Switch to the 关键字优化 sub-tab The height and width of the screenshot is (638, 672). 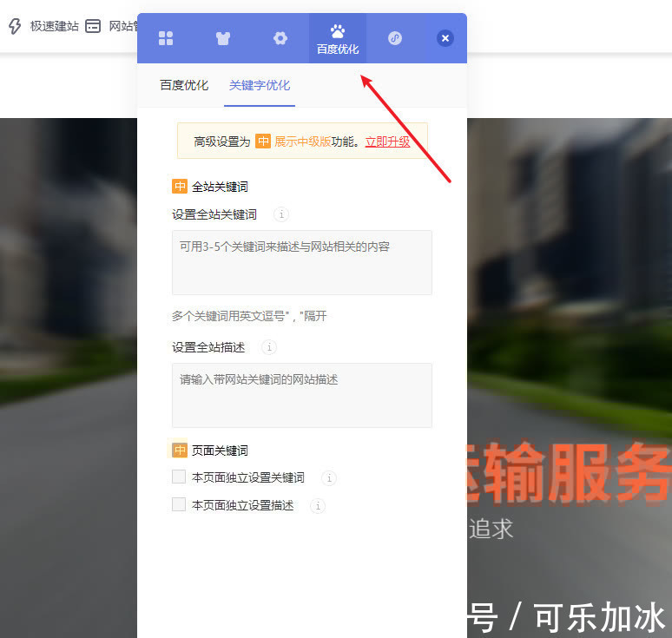click(x=260, y=85)
